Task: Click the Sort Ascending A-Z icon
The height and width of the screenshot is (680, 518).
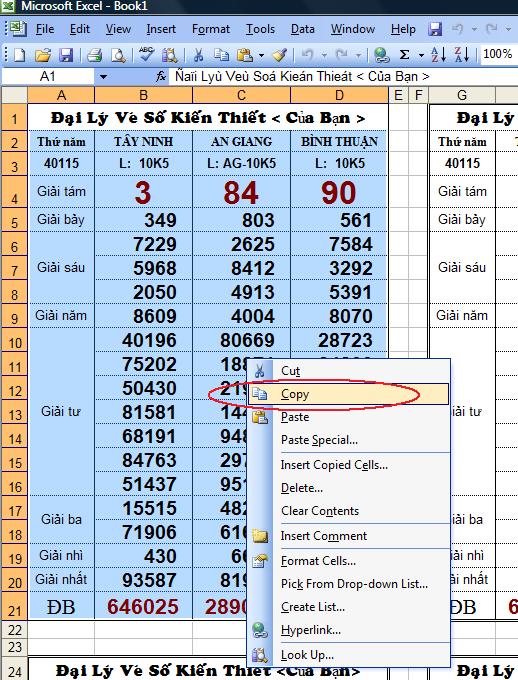Action: (438, 55)
